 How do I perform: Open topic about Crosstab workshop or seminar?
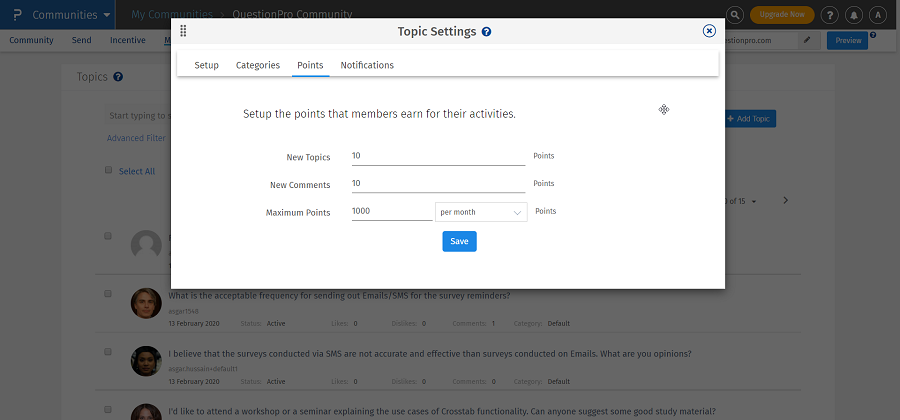coord(442,412)
